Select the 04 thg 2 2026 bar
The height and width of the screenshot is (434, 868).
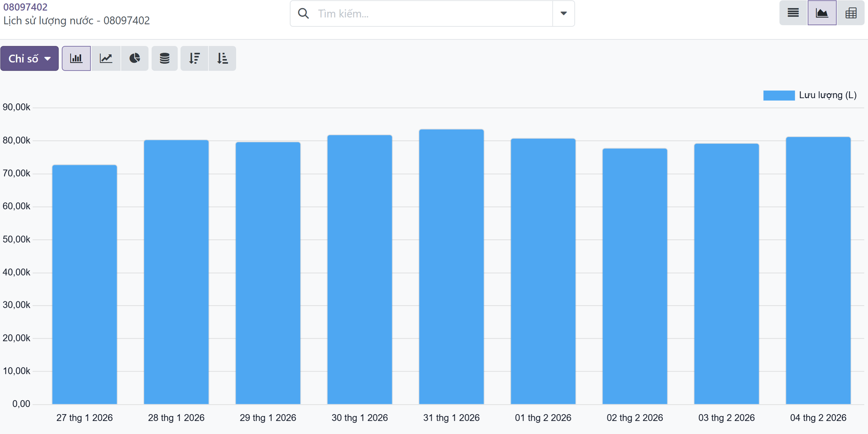[818, 270]
